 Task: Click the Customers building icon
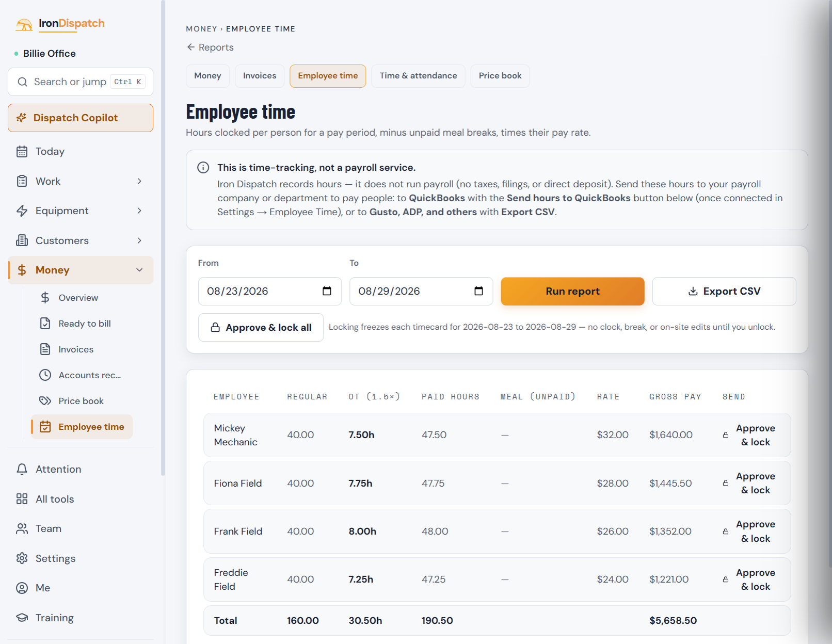click(22, 240)
